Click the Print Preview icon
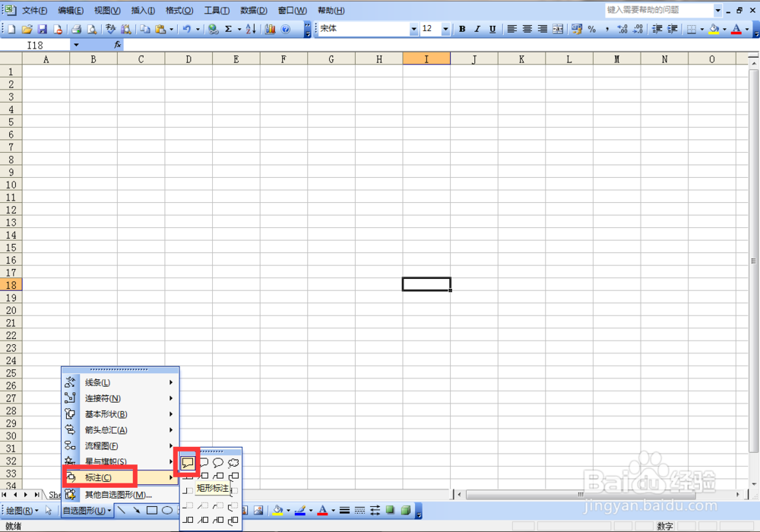The width and height of the screenshot is (760, 532). pos(90,29)
